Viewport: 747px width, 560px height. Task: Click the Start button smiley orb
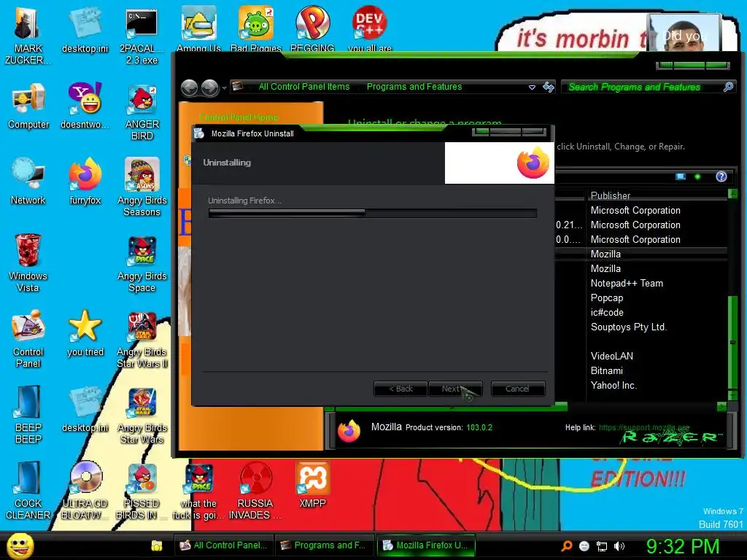[20, 545]
